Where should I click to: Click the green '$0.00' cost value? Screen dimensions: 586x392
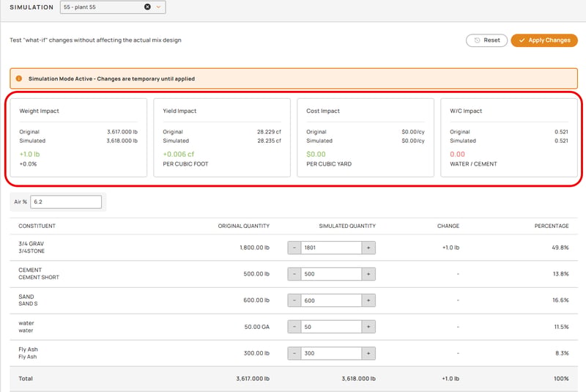tap(316, 154)
